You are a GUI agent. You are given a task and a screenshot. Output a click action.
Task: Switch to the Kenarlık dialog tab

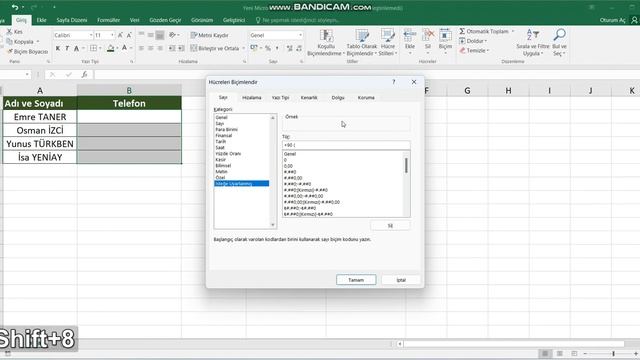coord(309,98)
